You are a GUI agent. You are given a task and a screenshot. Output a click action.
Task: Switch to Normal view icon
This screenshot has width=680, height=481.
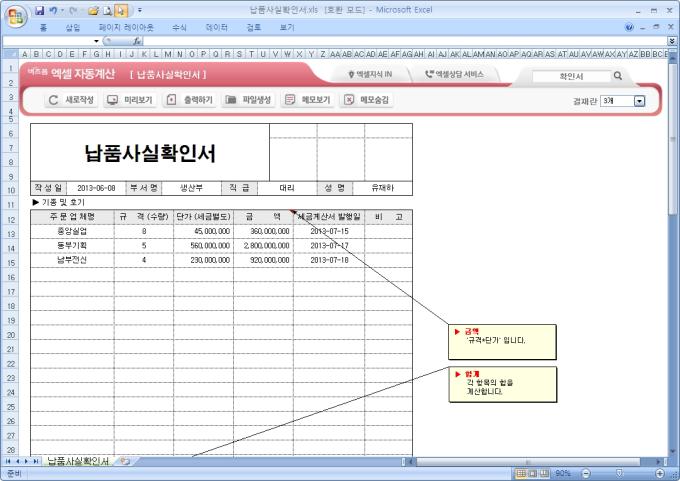(x=521, y=473)
